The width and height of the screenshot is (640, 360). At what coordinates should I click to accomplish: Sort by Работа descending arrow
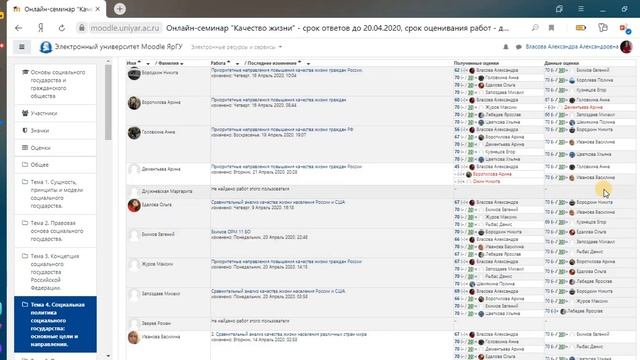pyautogui.click(x=237, y=64)
